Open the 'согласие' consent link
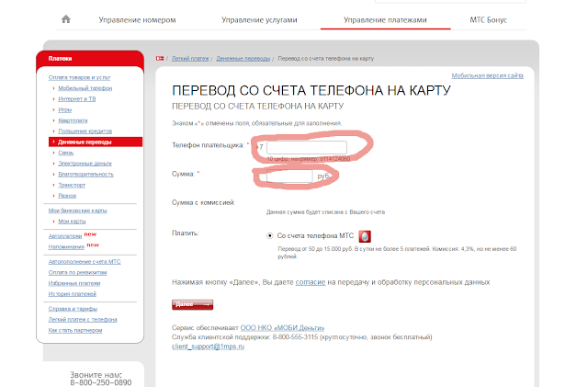588x387 pixels. pyautogui.click(x=311, y=282)
